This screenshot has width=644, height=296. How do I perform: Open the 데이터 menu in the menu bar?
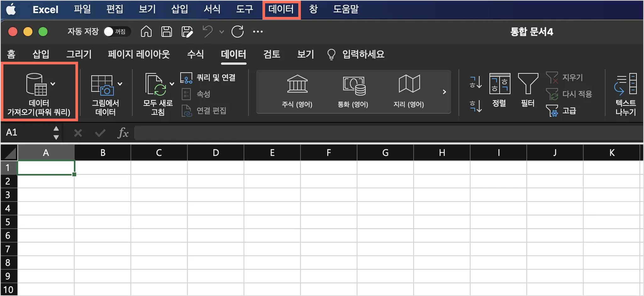(x=281, y=9)
